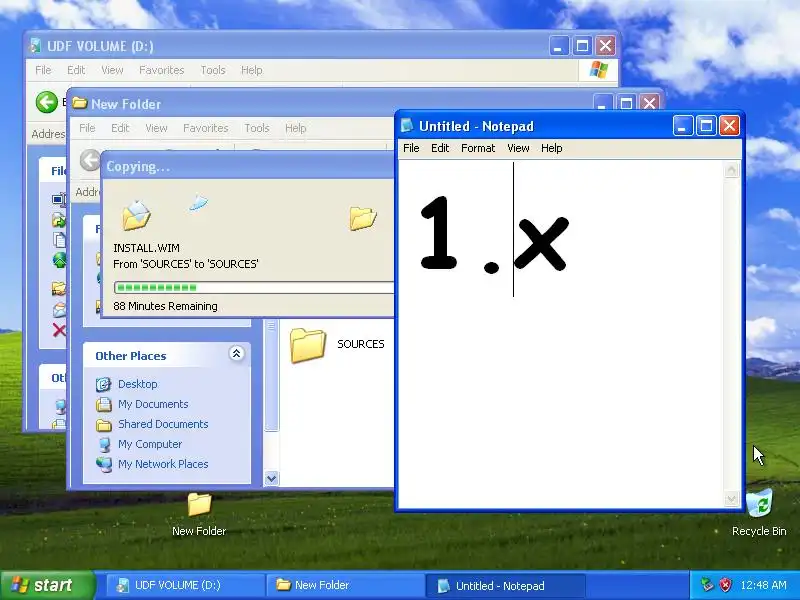Click grey Back arrow in New Folder window

point(90,160)
